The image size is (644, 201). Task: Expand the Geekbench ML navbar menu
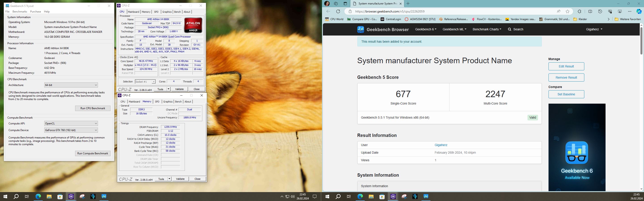click(x=454, y=29)
